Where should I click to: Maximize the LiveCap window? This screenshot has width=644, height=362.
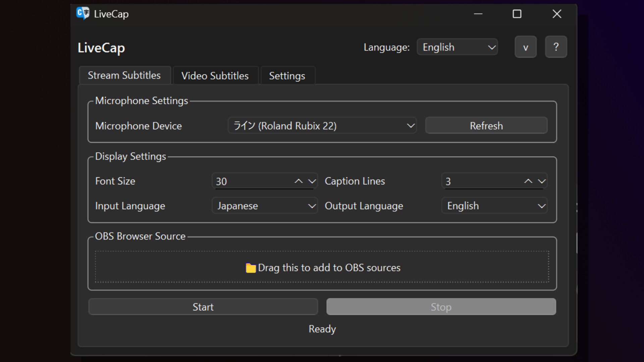coord(517,14)
